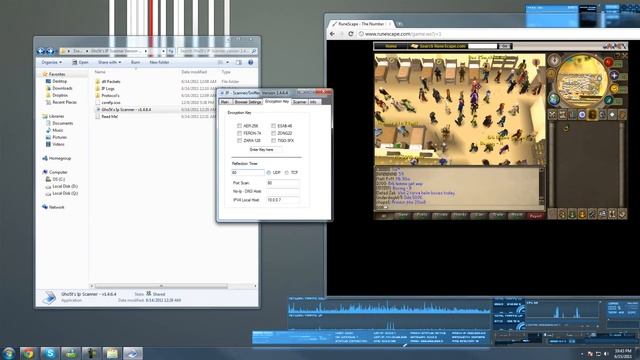Image resolution: width=640 pixels, height=360 pixels.
Task: Click the Port Scan field
Action: [283, 183]
